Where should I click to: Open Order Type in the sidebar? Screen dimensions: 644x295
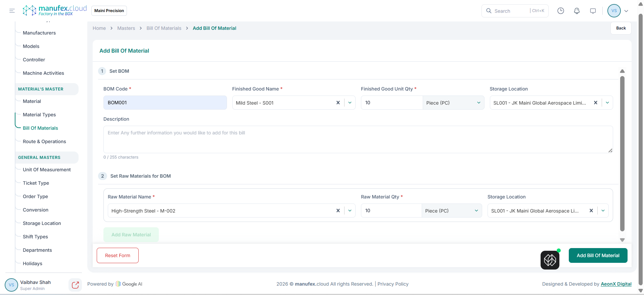coord(35,196)
